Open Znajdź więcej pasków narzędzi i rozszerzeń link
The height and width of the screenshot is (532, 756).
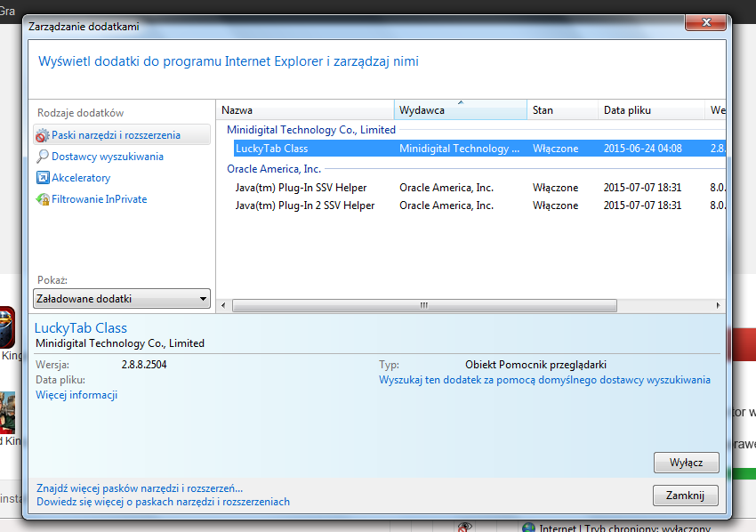click(140, 488)
